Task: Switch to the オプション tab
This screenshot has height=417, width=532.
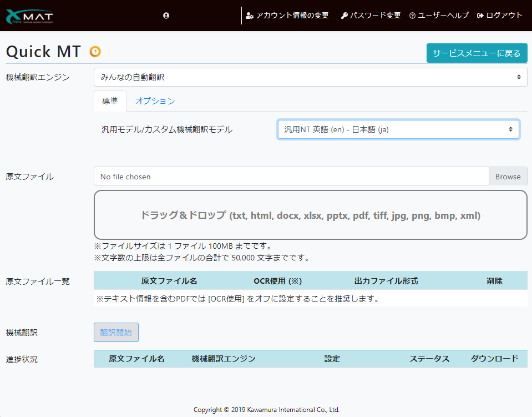Action: (156, 101)
